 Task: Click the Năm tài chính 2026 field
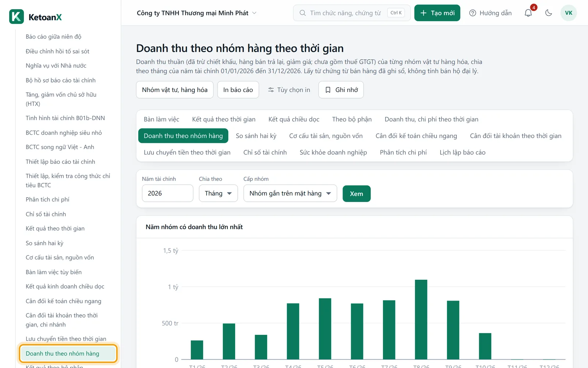pyautogui.click(x=168, y=193)
